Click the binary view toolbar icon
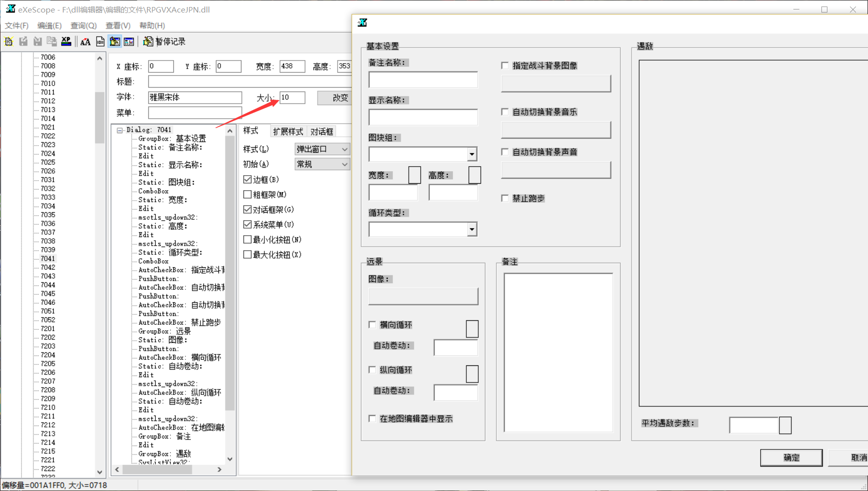868x491 pixels. [100, 42]
